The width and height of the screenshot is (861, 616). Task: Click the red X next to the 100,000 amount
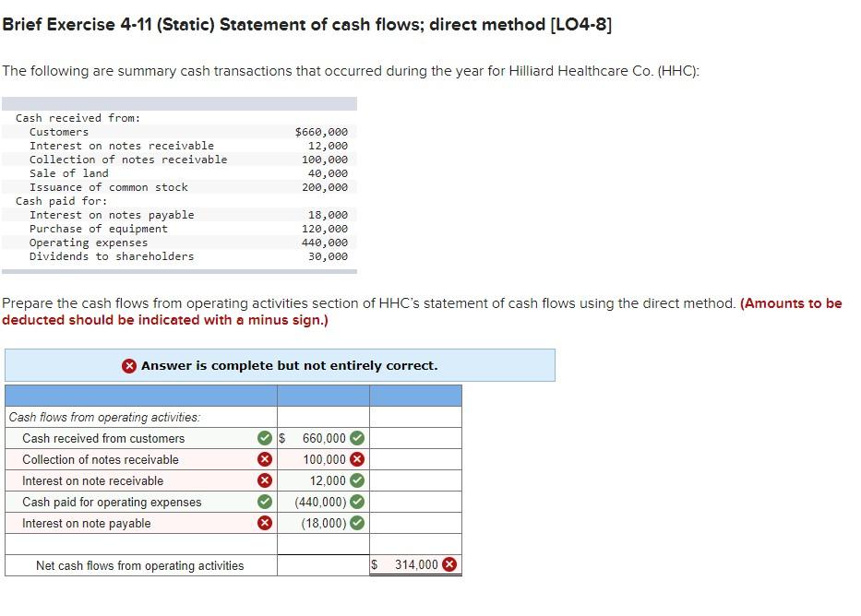tap(355, 459)
